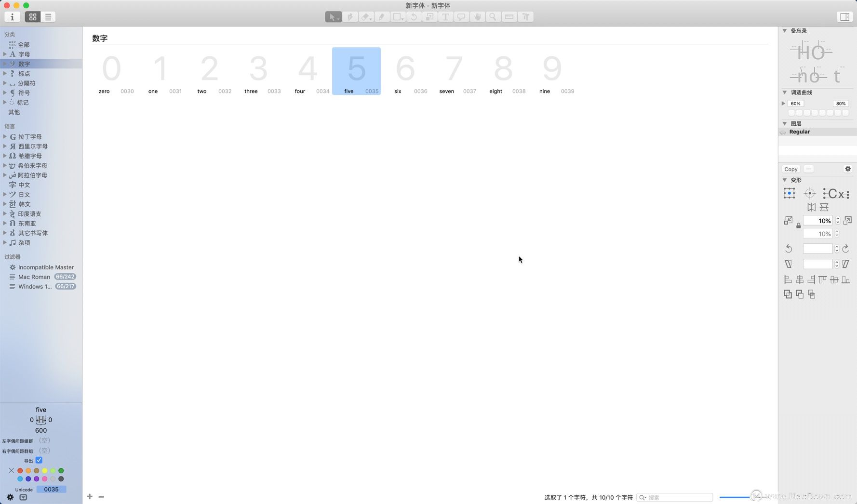Apply intersect boolean operation
Viewport: 857px width, 504px height.
coord(812,294)
